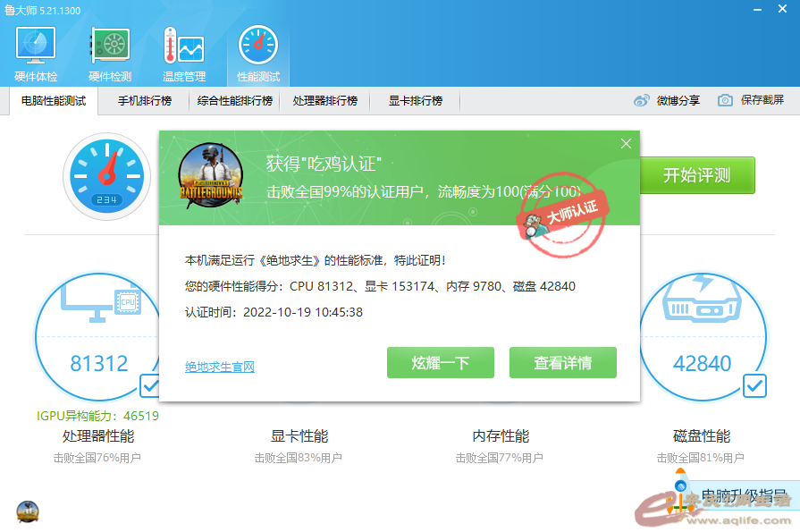This screenshot has height=532, width=800.
Task: Toggle the disk performance checkbox
Action: [x=754, y=386]
